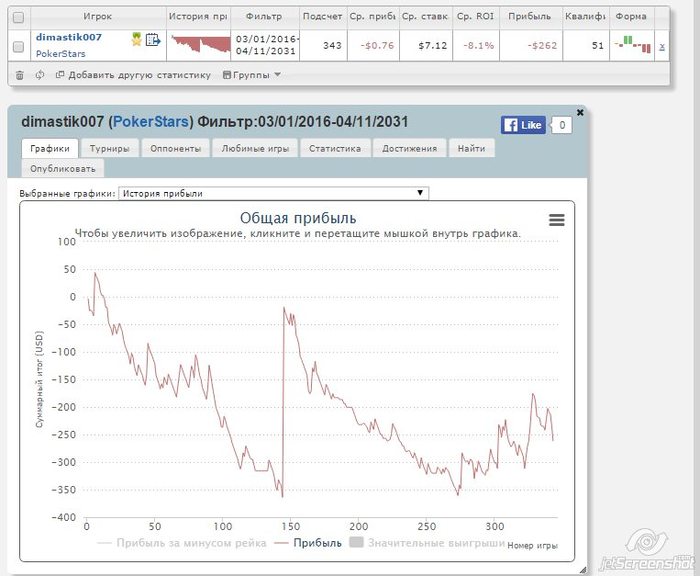
Task: Click the Facebook Like button
Action: pyautogui.click(x=523, y=125)
